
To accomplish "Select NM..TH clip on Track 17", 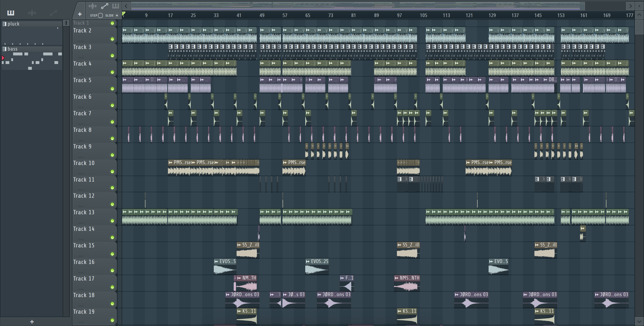I will [246, 283].
